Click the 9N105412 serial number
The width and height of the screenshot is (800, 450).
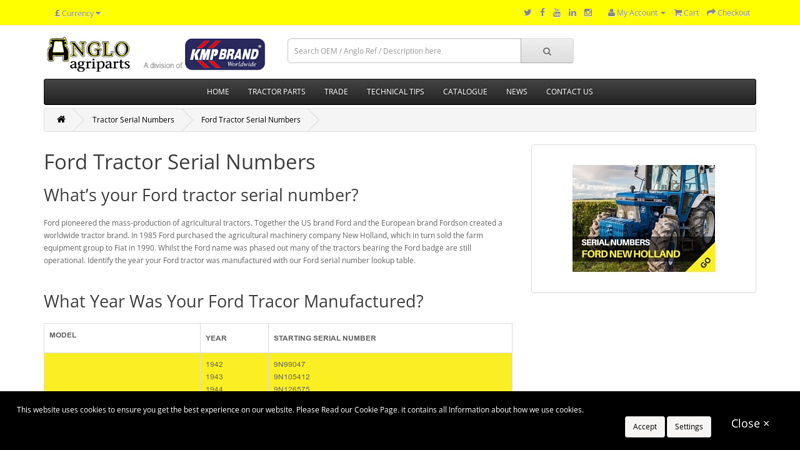tap(291, 377)
